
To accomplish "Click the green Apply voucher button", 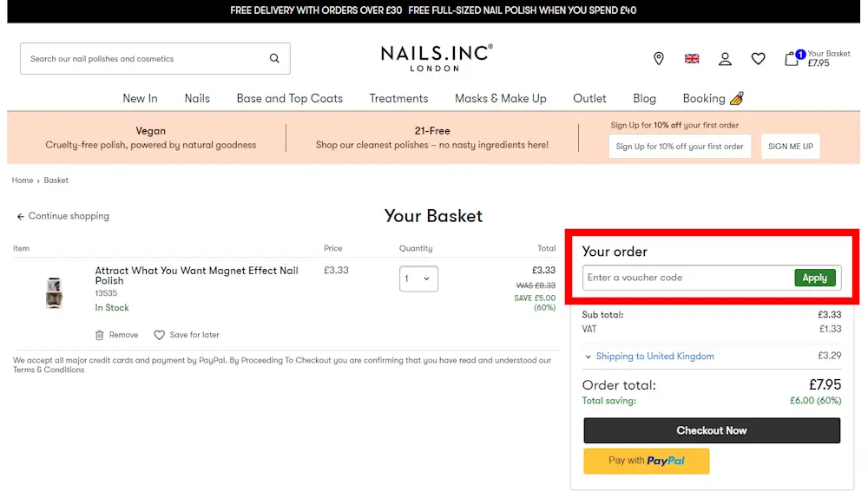I will click(x=815, y=278).
